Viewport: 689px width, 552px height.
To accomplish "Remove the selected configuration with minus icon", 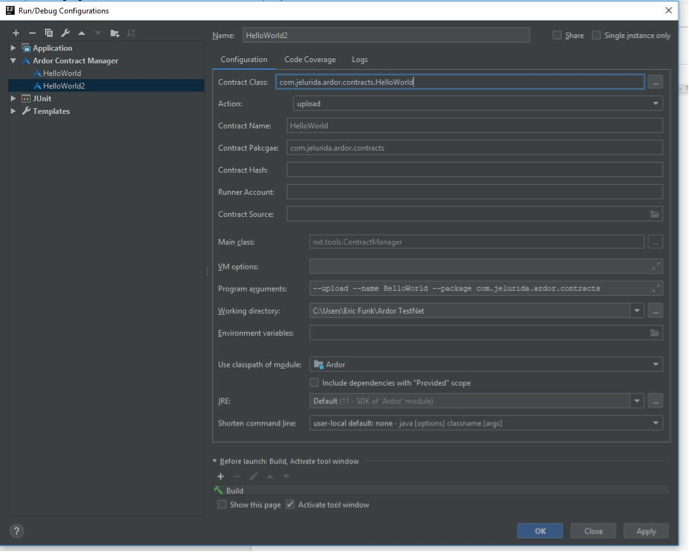I will click(x=32, y=33).
